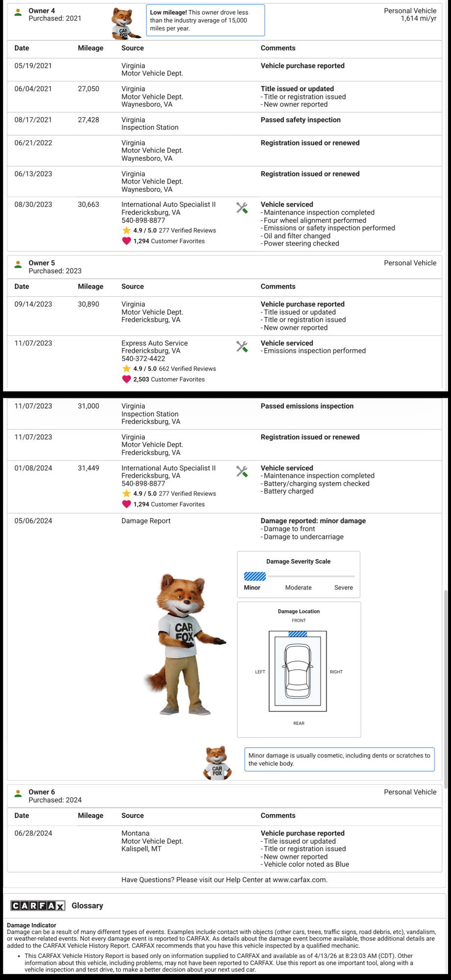Click the car diagram in Damage Location

pos(298,671)
